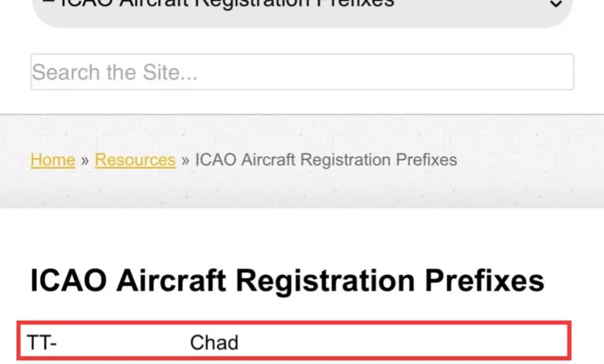The height and width of the screenshot is (364, 604).
Task: Click the chevron arrow on the navigation dropdown
Action: (555, 4)
